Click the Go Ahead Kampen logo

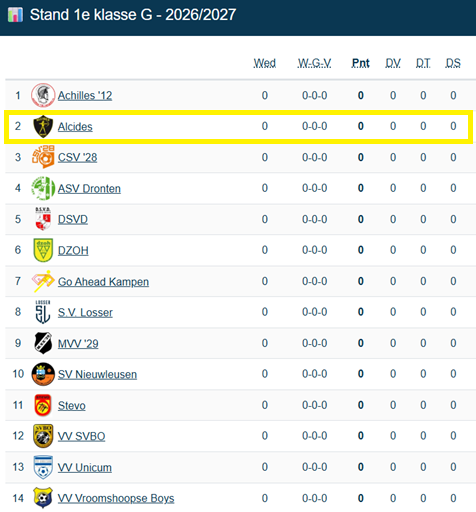click(43, 281)
